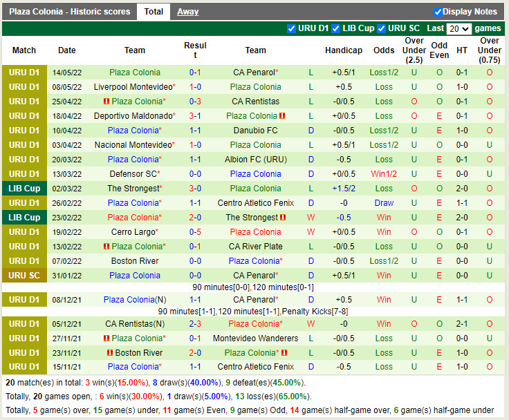Click red card icon left of Boston River on 23/11/21
509x420 pixels.
(110, 353)
